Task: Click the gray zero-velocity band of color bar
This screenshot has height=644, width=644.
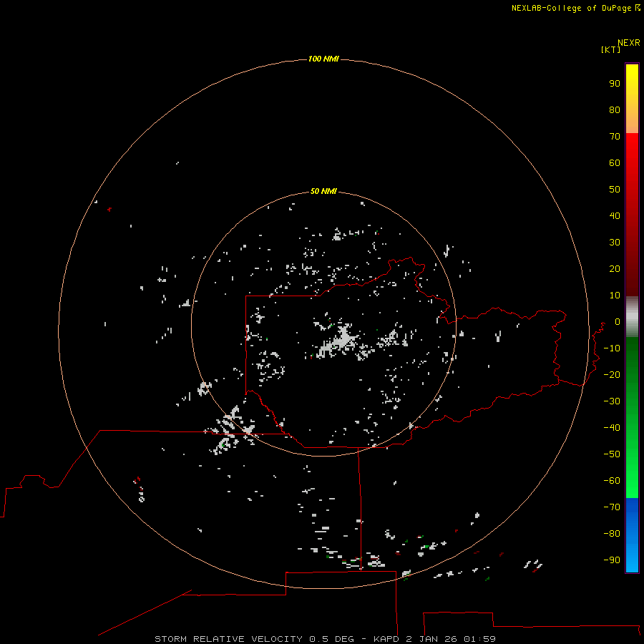Action: coord(632,317)
